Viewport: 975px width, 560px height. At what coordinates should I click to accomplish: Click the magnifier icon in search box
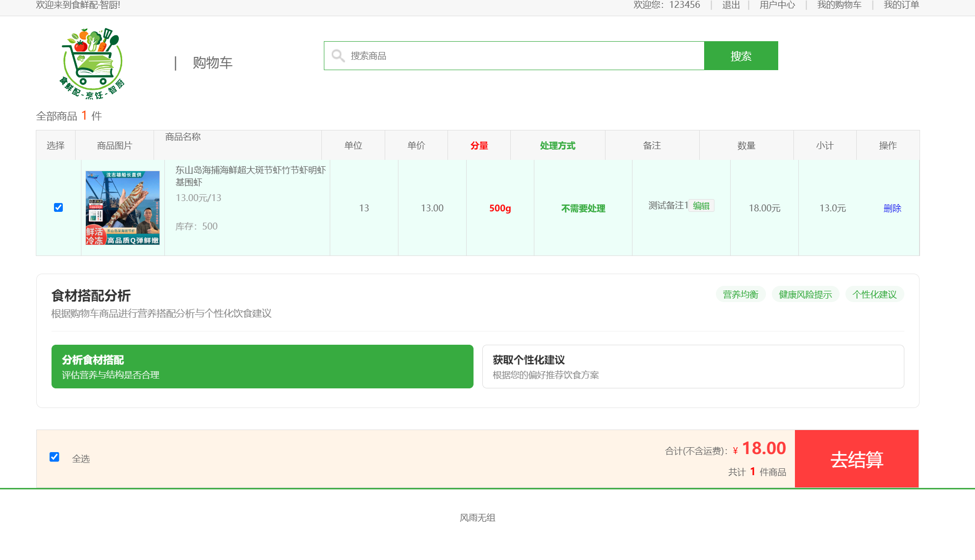(x=338, y=55)
